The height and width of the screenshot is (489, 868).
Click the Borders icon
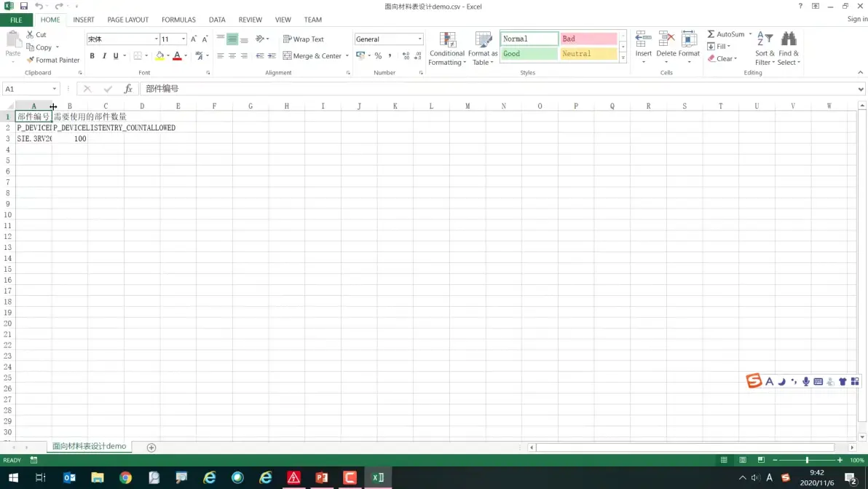coord(138,56)
